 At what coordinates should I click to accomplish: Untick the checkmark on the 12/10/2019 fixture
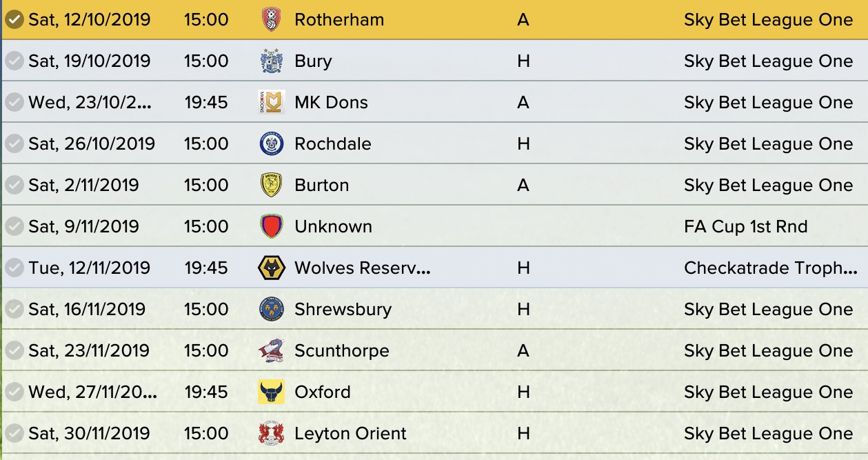[14, 19]
